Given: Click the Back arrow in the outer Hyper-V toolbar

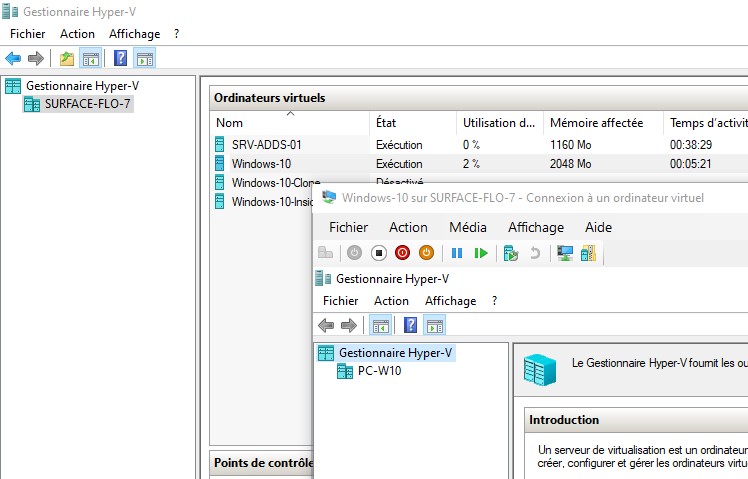Looking at the screenshot, I should click(13, 59).
